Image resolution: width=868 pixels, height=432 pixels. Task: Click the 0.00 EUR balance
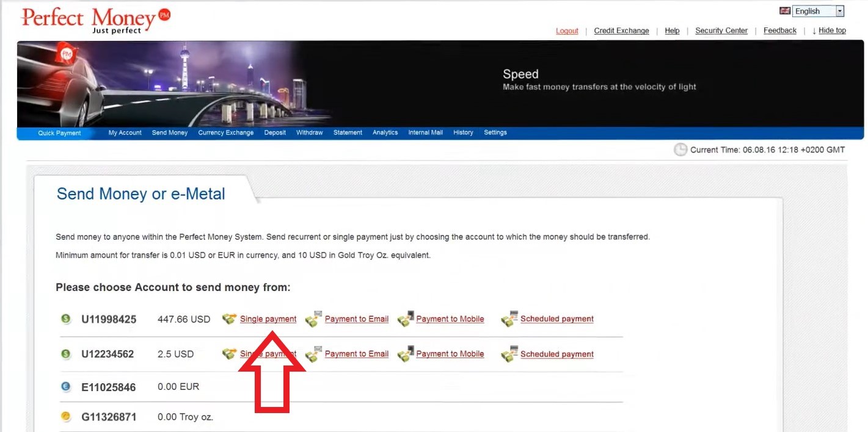178,387
